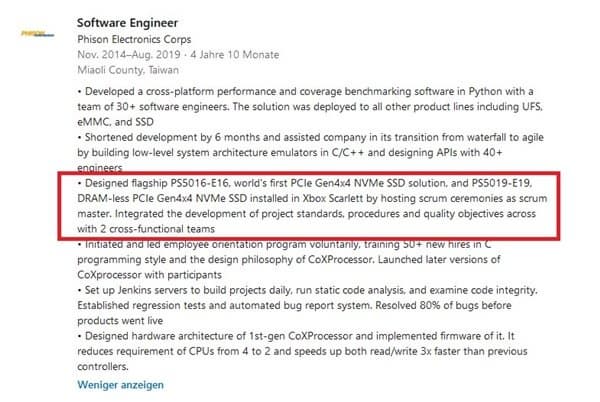This screenshot has height=402, width=600.
Task: Collapse description with Weniger anzeigen
Action: (121, 384)
